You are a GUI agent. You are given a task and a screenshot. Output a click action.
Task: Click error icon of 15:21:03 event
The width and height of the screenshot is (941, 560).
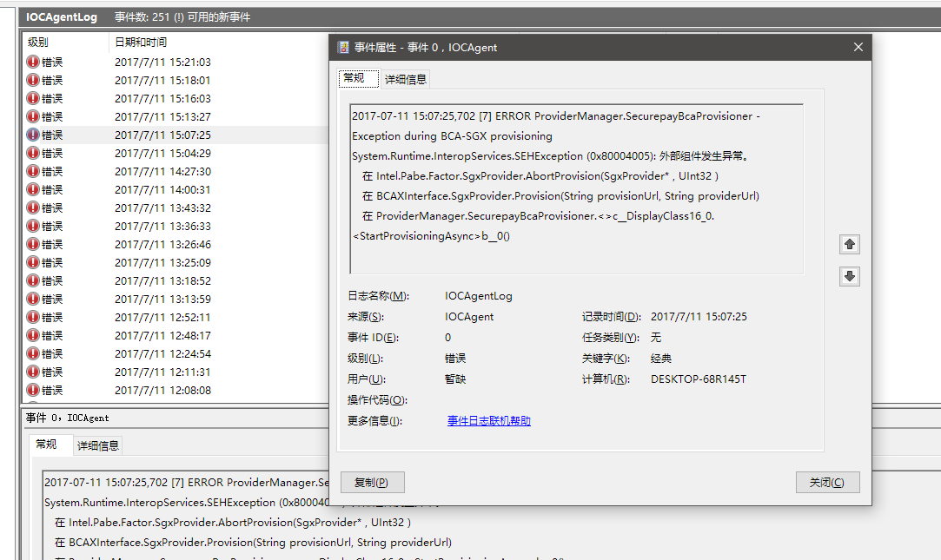33,62
